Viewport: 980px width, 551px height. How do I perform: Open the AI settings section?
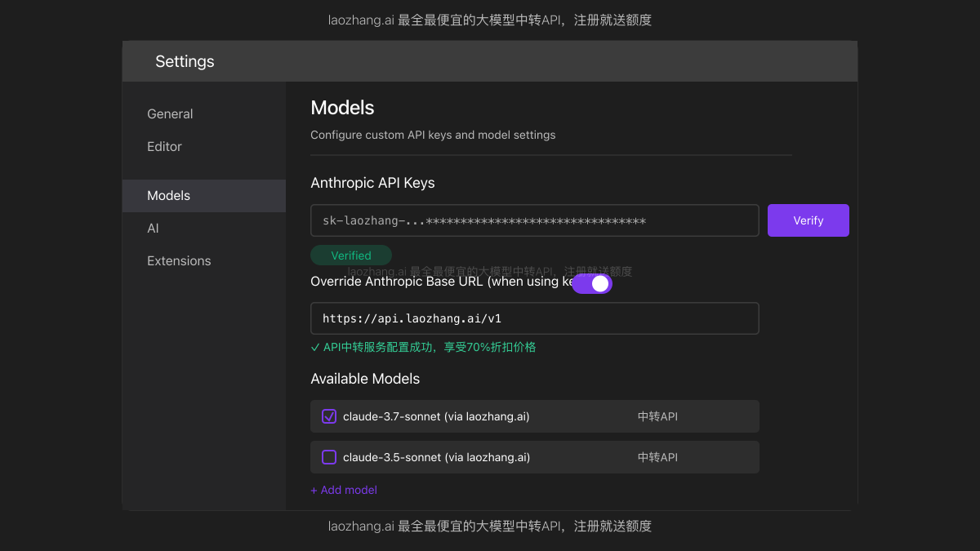tap(153, 229)
